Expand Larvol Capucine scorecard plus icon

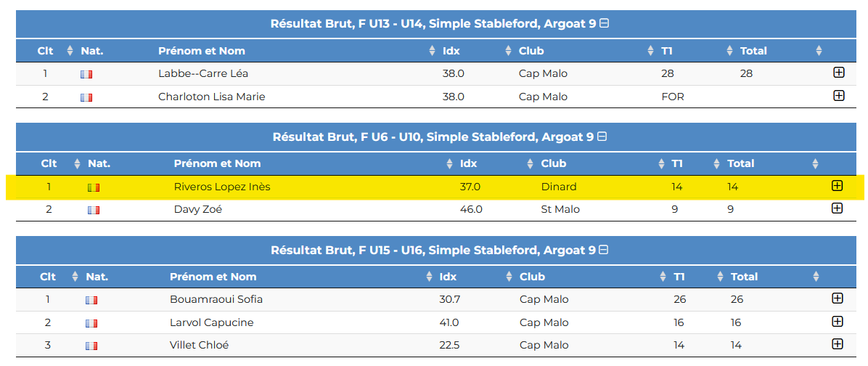pos(837,322)
